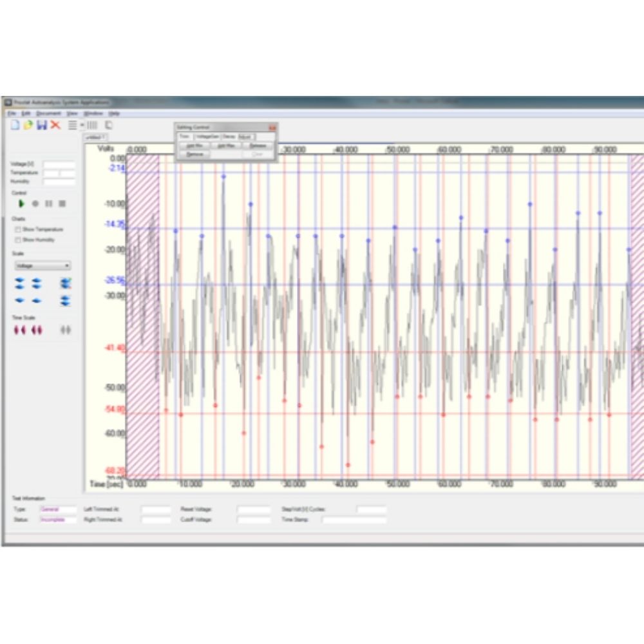644x644 pixels.
Task: Click the Remove button below Add Min
Action: point(194,154)
